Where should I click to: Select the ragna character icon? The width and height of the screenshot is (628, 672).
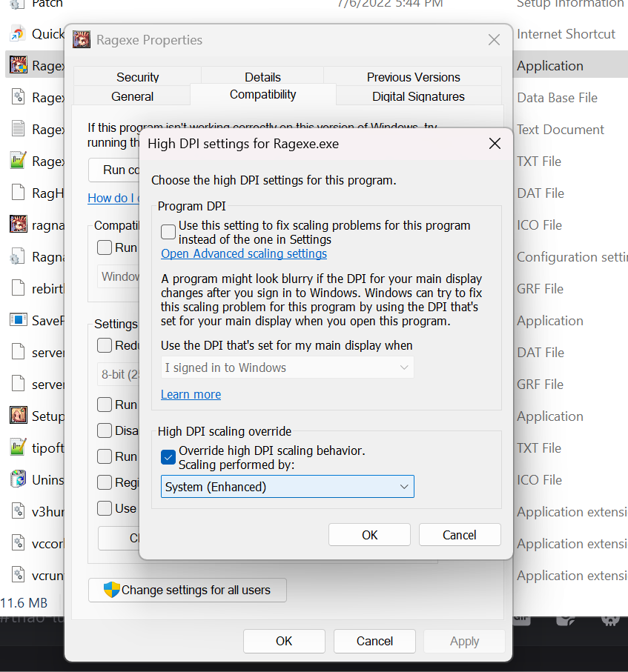(17, 224)
